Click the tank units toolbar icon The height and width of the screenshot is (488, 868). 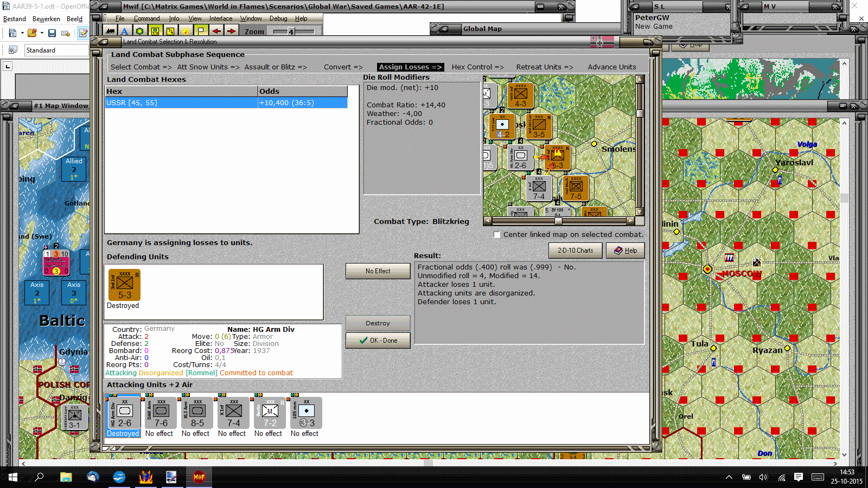(111, 31)
